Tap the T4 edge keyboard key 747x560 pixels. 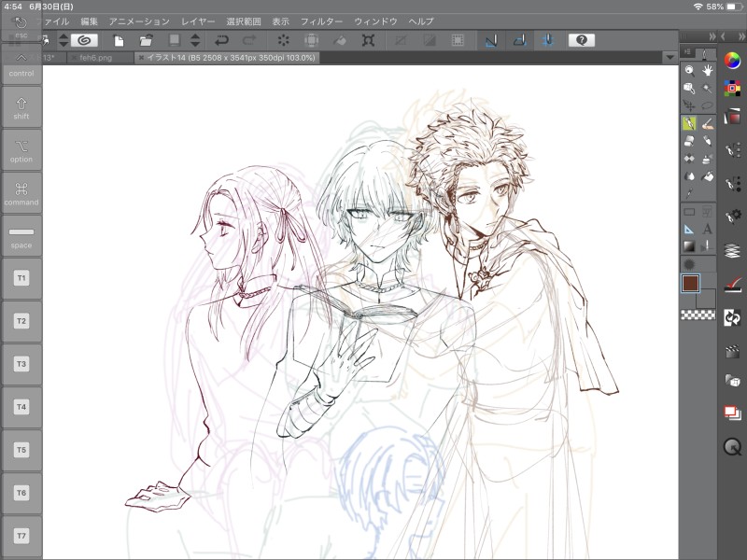coord(21,407)
